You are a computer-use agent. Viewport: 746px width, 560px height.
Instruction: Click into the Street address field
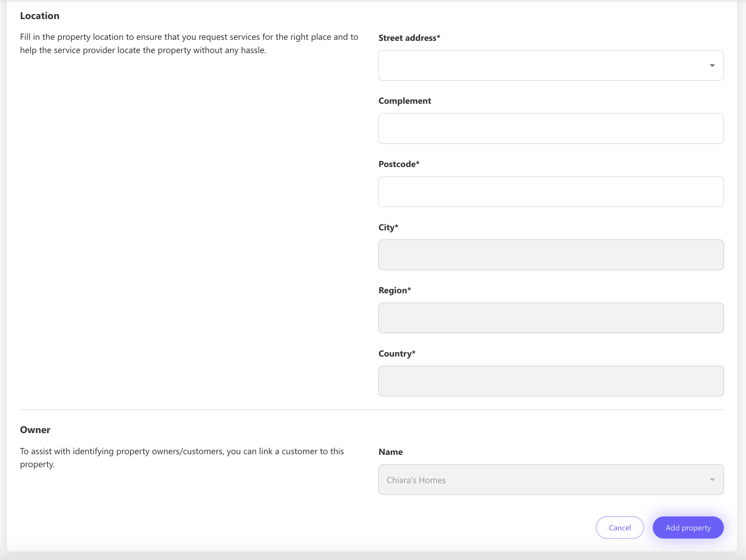pos(551,65)
